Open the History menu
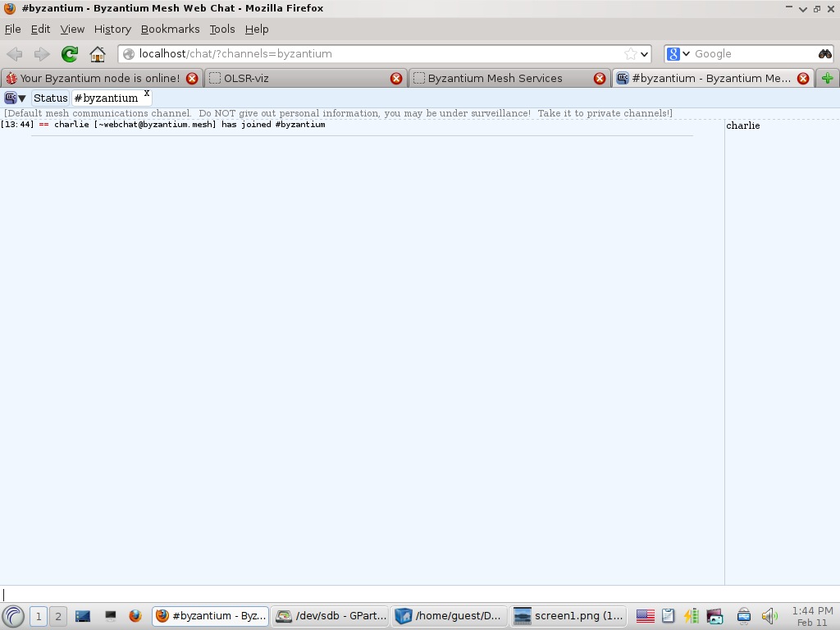 [112, 29]
